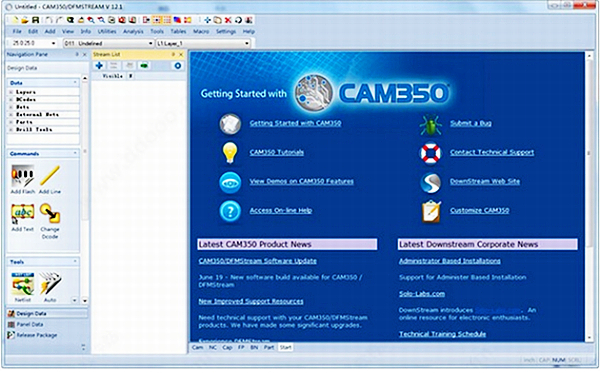
Task: Click the Undo arrow icon
Action: 49,20
